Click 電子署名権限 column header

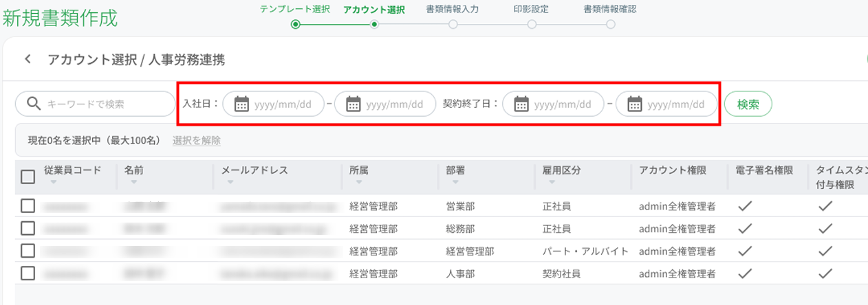point(764,170)
